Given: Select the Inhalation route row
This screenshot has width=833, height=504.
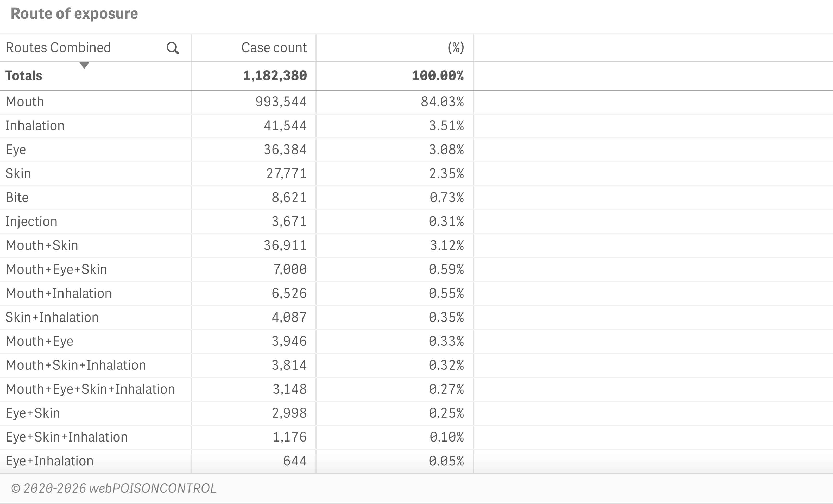Looking at the screenshot, I should pos(35,126).
